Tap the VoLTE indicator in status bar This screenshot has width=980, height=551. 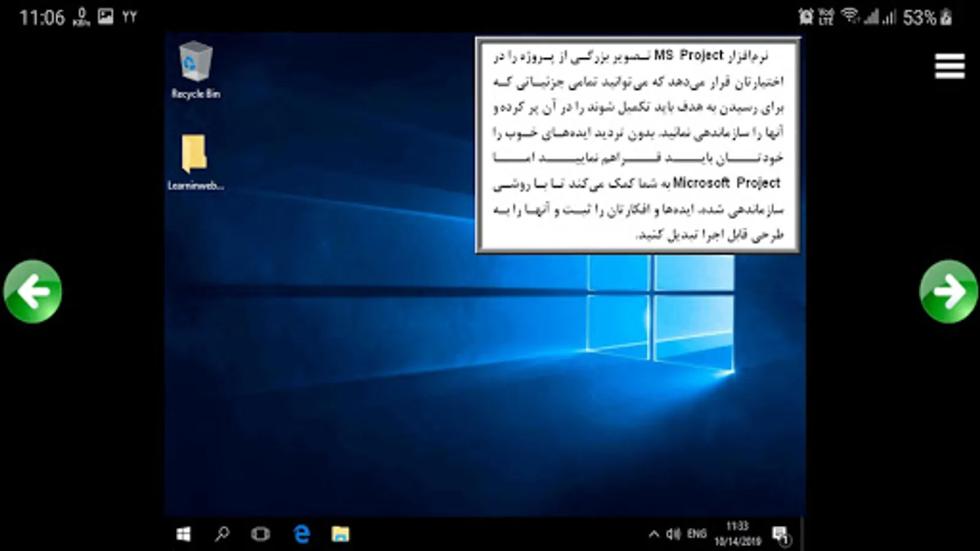(x=826, y=17)
